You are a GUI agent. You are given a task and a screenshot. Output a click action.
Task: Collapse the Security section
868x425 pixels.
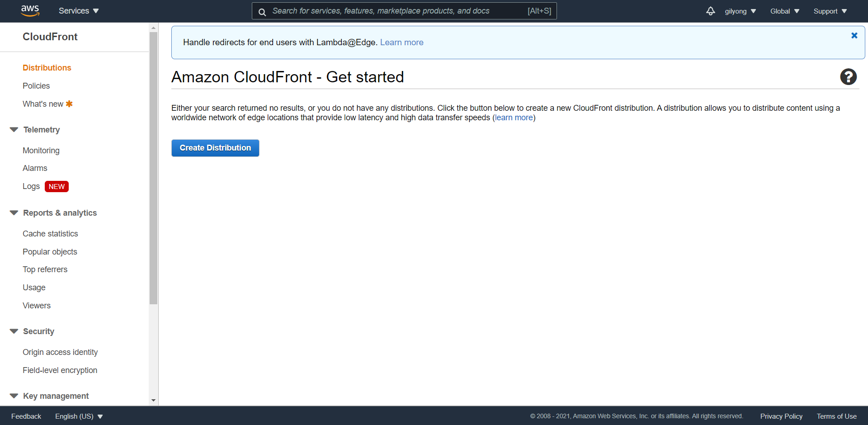(x=14, y=331)
